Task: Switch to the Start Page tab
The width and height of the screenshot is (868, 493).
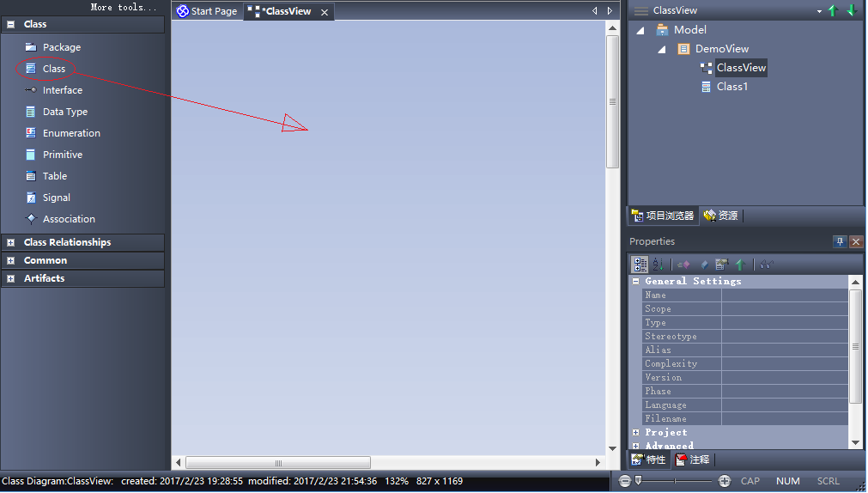Action: tap(207, 11)
